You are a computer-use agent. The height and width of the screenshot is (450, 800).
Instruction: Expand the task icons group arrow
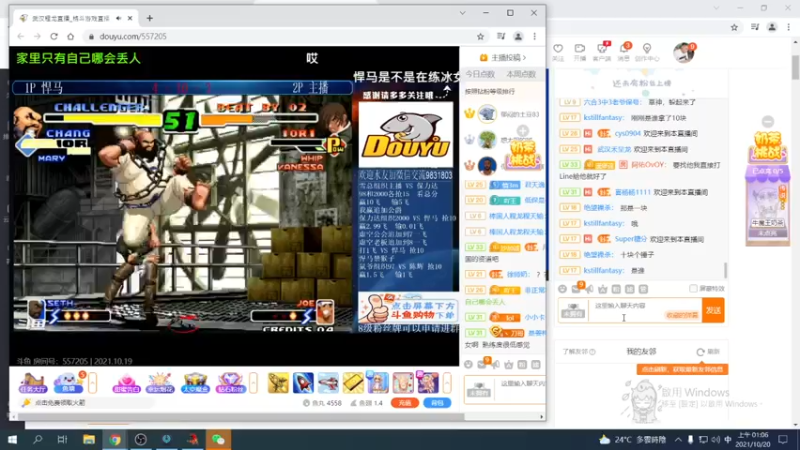(92, 383)
